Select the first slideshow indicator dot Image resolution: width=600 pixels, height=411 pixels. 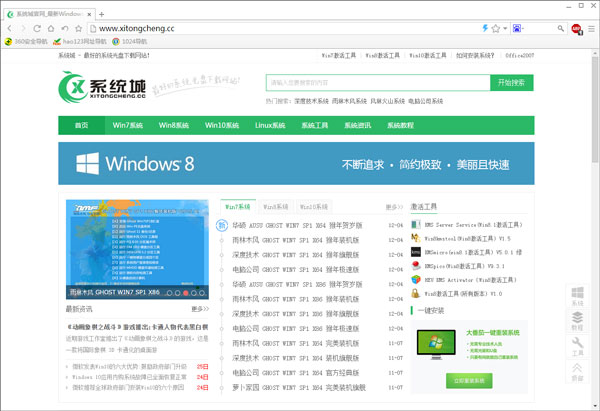(x=170, y=293)
